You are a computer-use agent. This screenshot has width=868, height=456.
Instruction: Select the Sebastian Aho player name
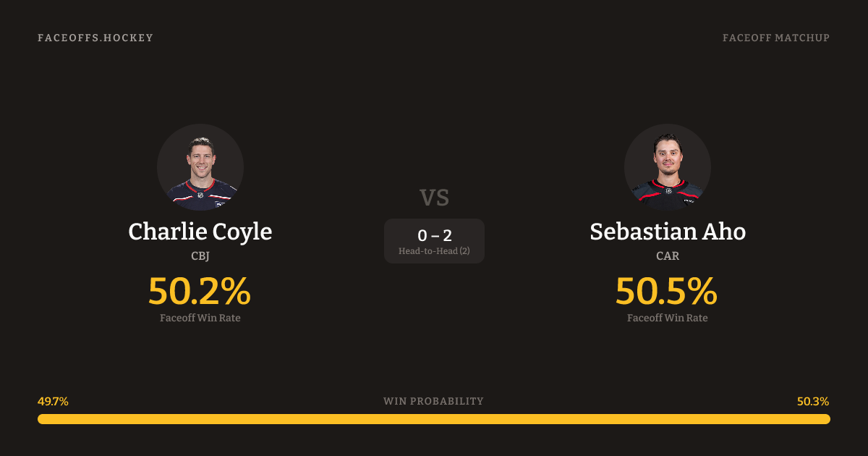(667, 232)
